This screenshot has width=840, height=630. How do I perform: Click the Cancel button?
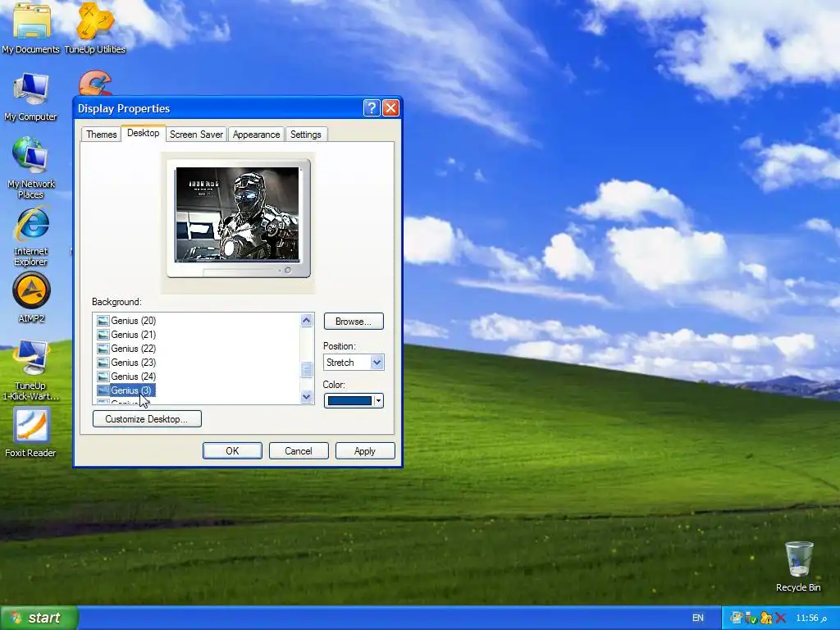pyautogui.click(x=299, y=451)
